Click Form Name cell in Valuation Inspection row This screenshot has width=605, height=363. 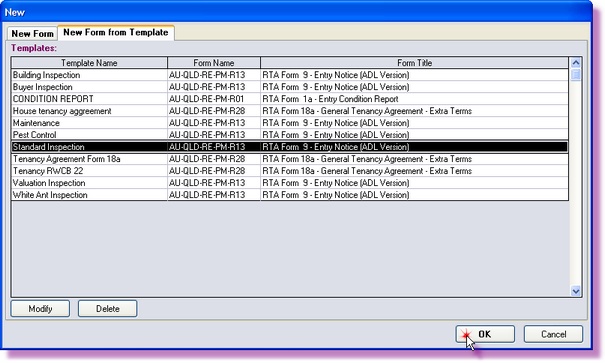point(214,183)
